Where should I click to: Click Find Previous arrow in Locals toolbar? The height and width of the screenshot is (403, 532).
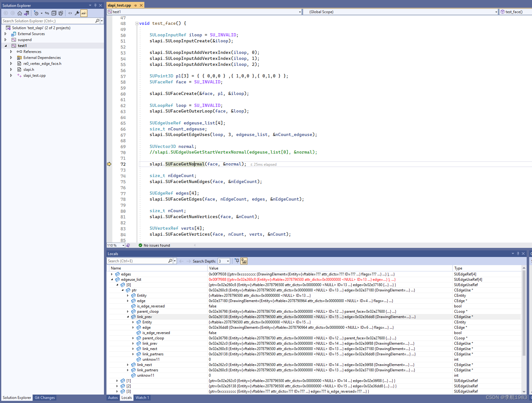[x=182, y=261]
